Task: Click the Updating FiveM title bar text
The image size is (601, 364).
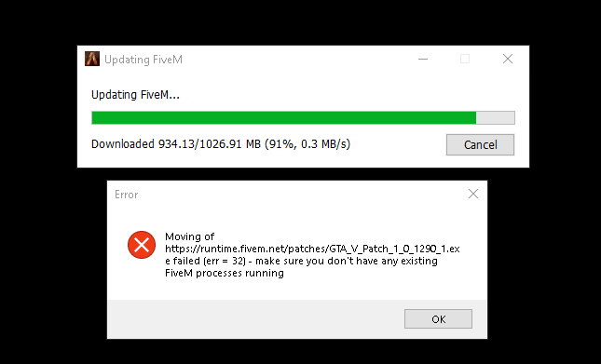Action: (x=143, y=60)
